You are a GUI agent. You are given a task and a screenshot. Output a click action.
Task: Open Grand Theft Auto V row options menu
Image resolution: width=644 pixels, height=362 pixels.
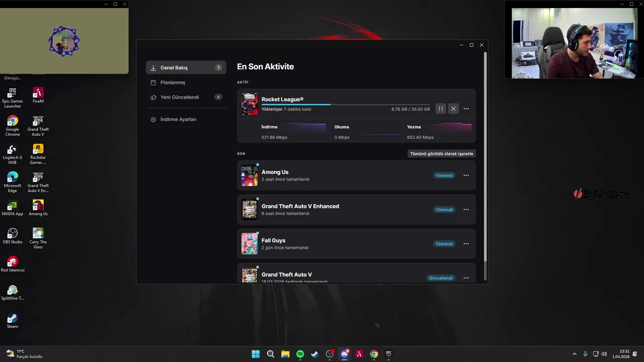(x=466, y=278)
